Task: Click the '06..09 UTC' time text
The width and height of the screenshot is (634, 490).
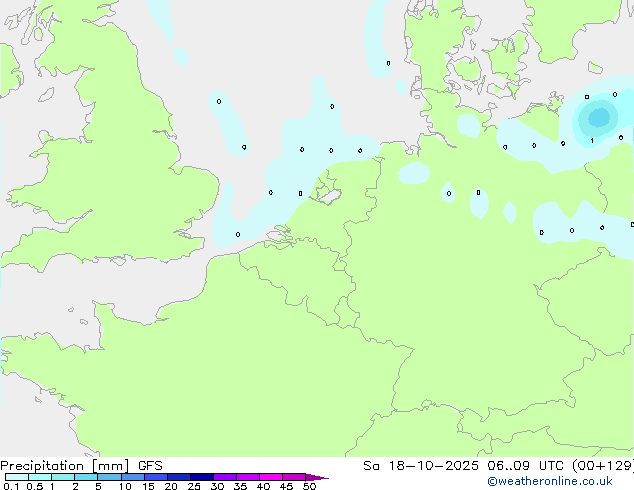Action: tap(527, 466)
